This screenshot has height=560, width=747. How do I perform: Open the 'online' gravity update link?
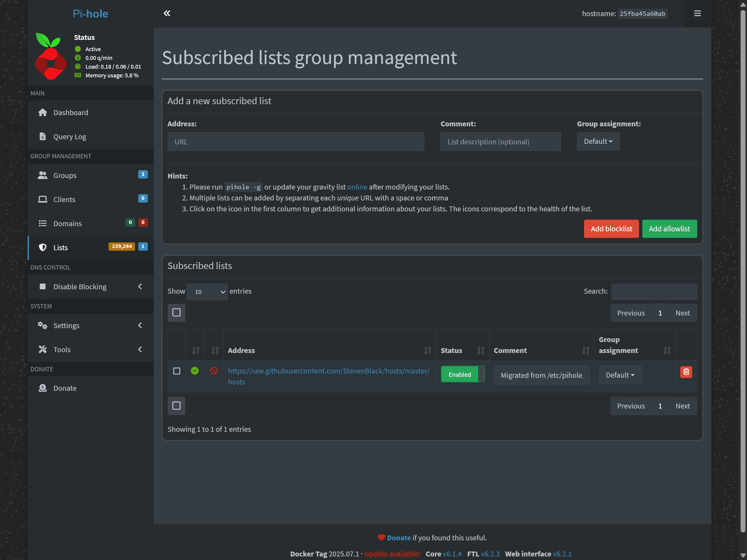357,187
